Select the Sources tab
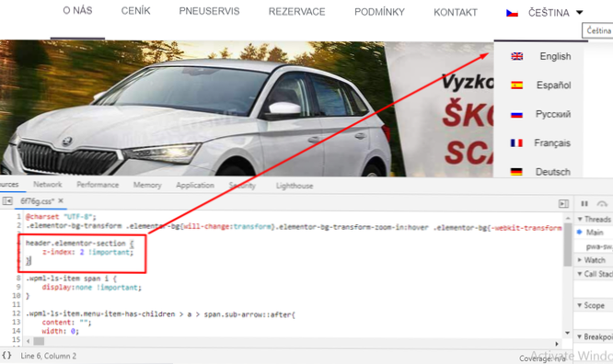 (x=9, y=185)
